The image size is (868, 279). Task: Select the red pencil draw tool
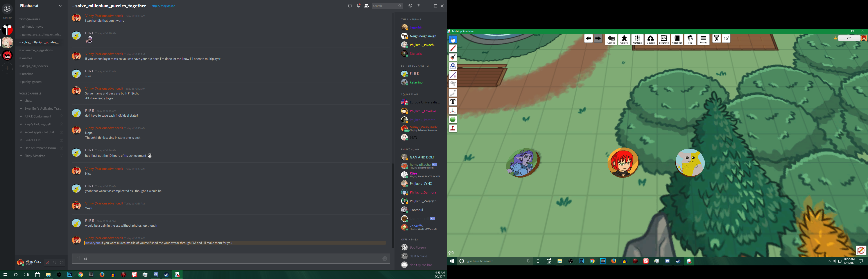452,48
